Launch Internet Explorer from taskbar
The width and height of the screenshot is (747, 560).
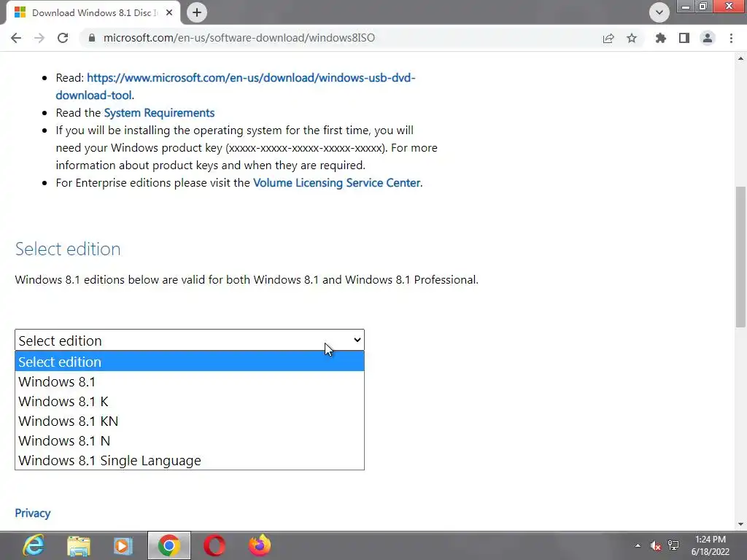pos(34,545)
